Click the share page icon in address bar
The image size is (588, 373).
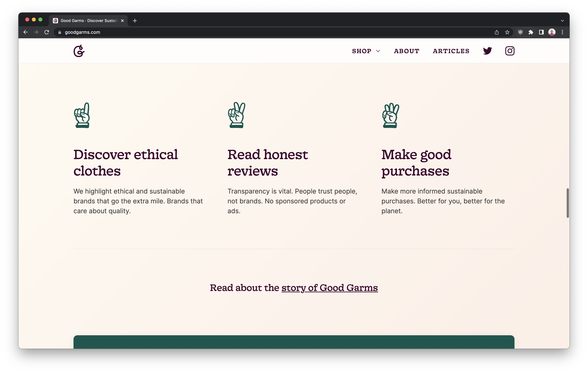point(497,32)
